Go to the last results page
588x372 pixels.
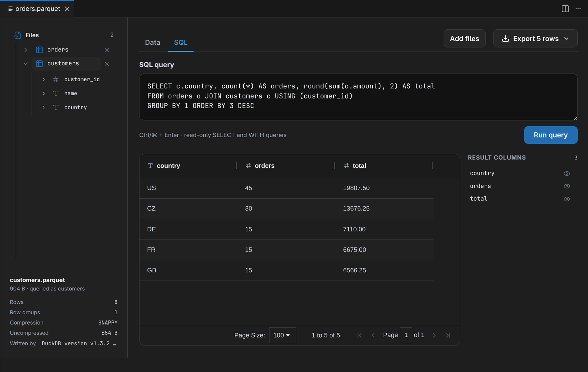[448, 335]
